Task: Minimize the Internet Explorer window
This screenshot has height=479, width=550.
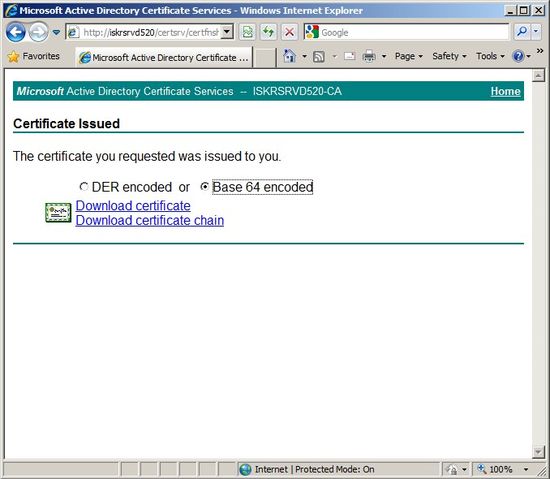Action: tap(510, 11)
